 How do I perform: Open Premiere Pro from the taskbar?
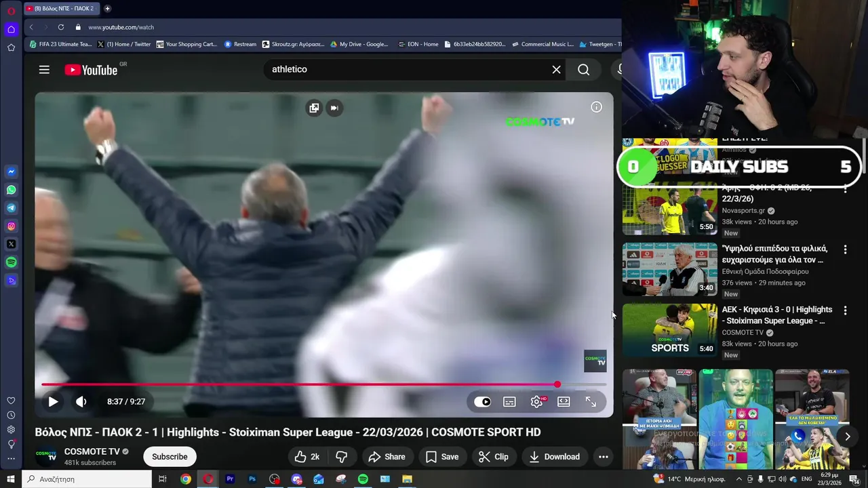coord(230,479)
